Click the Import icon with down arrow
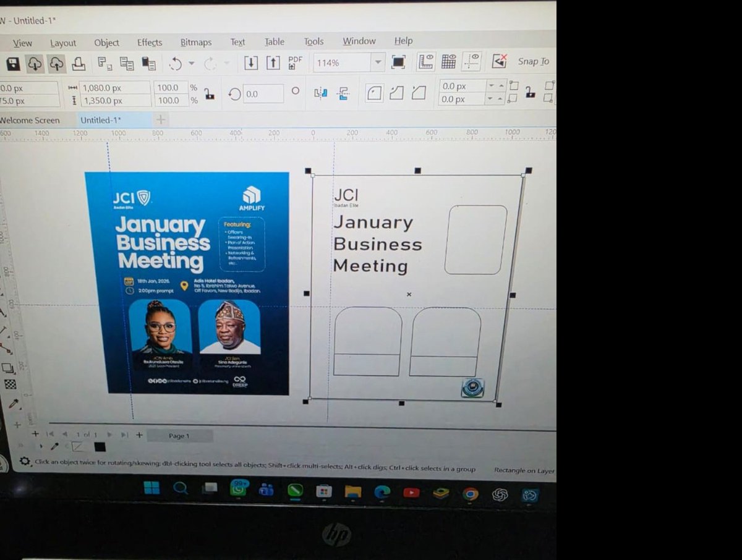This screenshot has width=742, height=560. pos(250,62)
